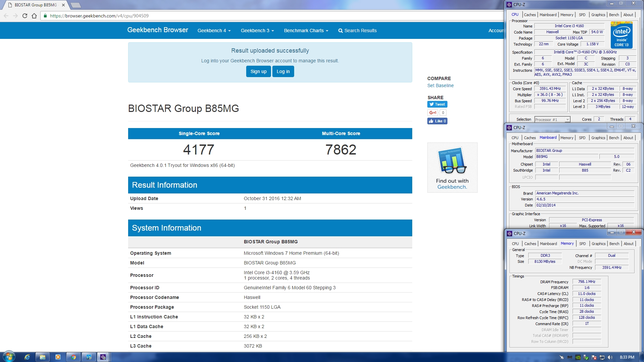Open the SPD tab in the top CPU-Z window
The image size is (644, 362).
(582, 15)
